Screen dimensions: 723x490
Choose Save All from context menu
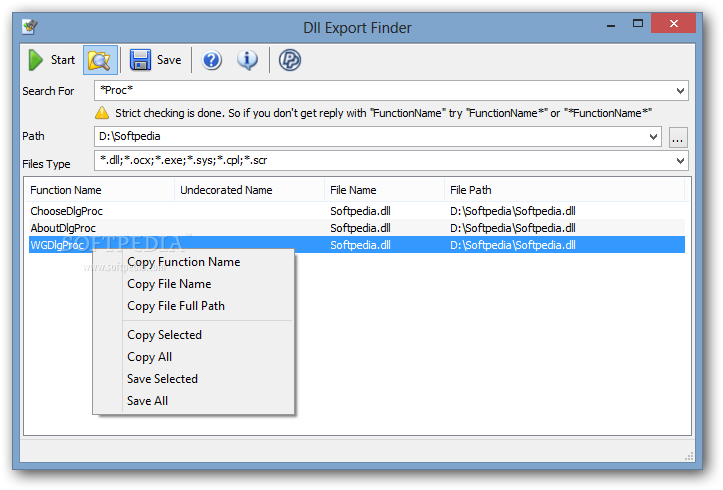click(x=193, y=401)
